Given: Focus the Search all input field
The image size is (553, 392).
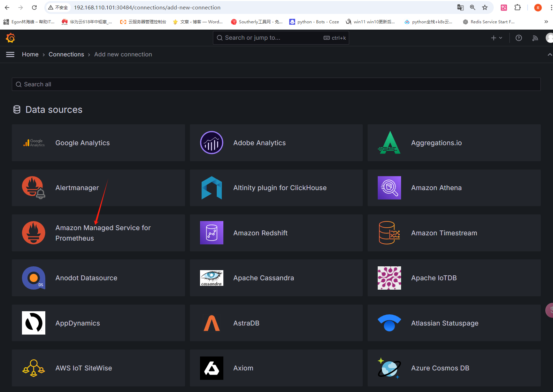Looking at the screenshot, I should [276, 84].
